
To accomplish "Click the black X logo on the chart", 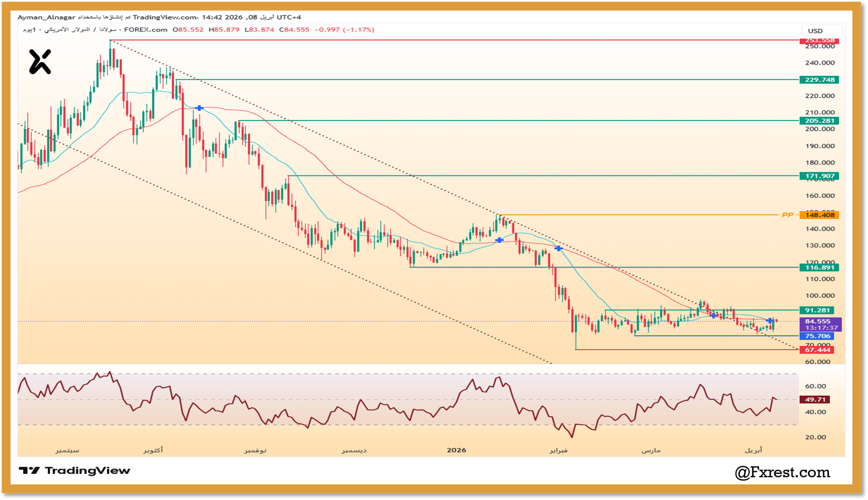I will [x=40, y=61].
